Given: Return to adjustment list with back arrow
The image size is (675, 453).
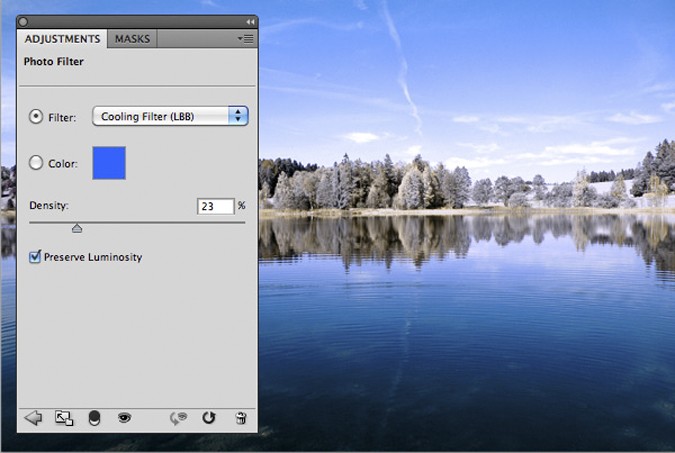Looking at the screenshot, I should coord(33,418).
